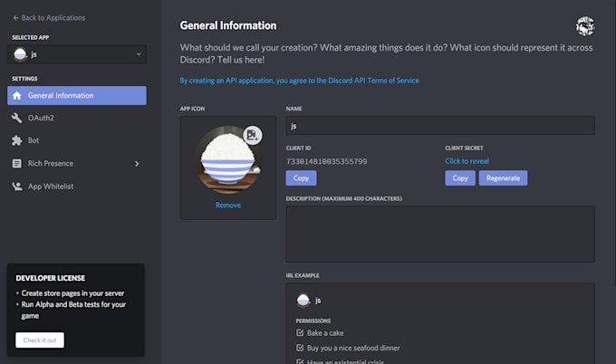Click the puzzle piece icon for Bot

(16, 140)
